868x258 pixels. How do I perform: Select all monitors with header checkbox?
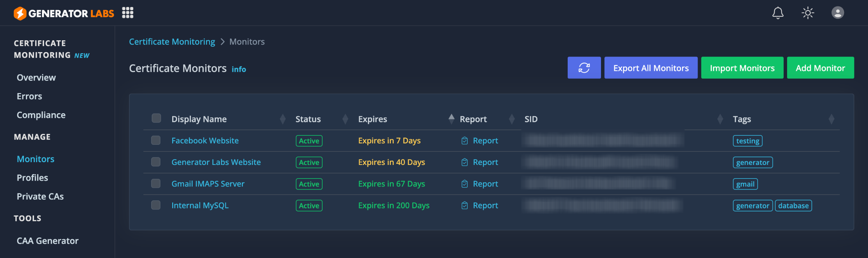[156, 118]
